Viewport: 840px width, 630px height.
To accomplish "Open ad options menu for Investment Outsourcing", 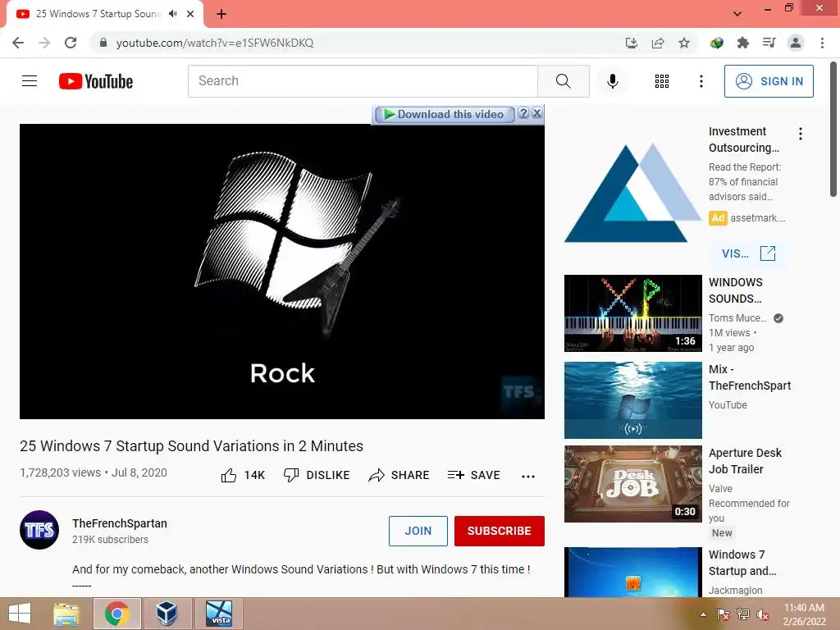I will [x=801, y=134].
